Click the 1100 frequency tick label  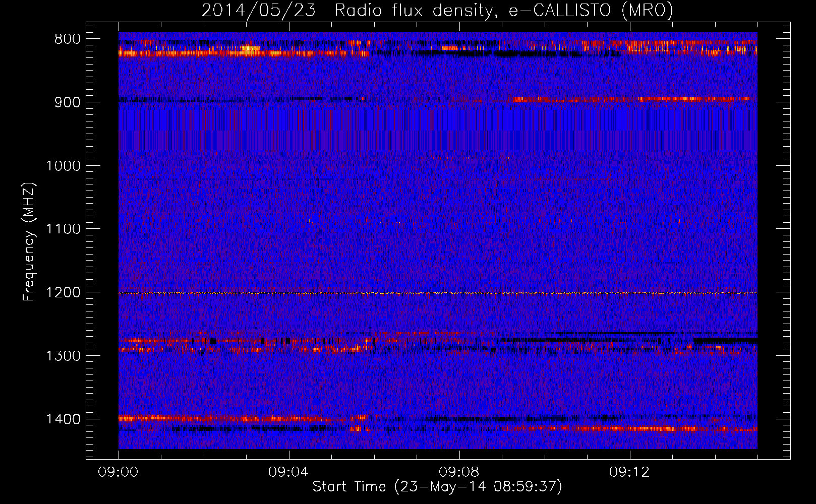(x=63, y=229)
